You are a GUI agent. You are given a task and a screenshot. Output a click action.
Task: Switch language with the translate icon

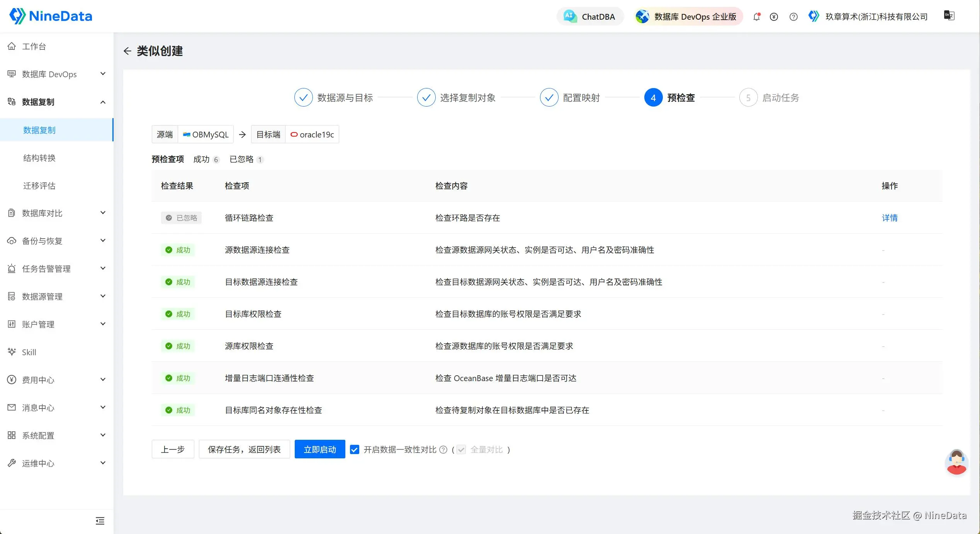(x=949, y=15)
